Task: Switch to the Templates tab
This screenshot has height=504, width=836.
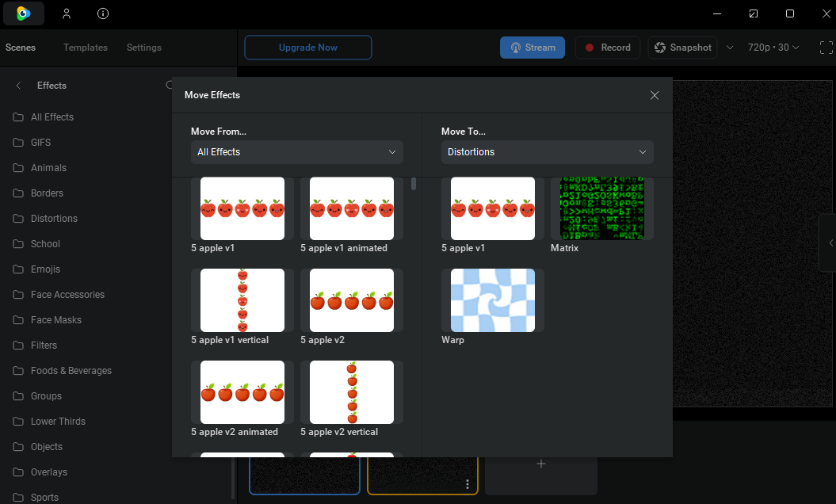Action: click(86, 48)
